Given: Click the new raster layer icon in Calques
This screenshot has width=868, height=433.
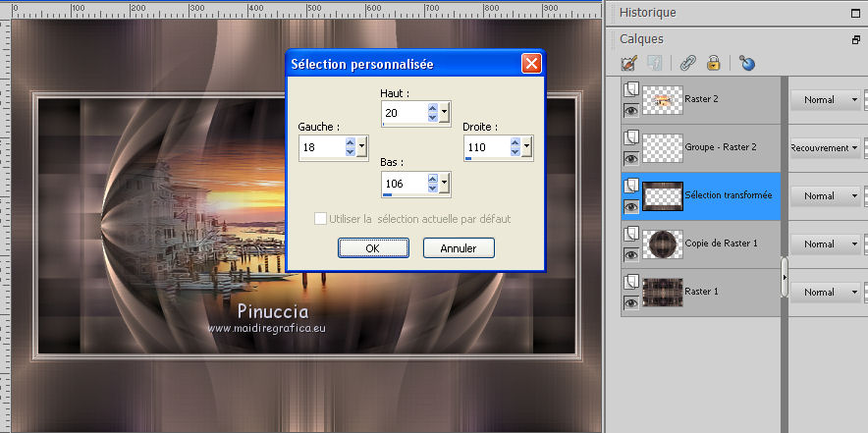Looking at the screenshot, I should coord(628,63).
